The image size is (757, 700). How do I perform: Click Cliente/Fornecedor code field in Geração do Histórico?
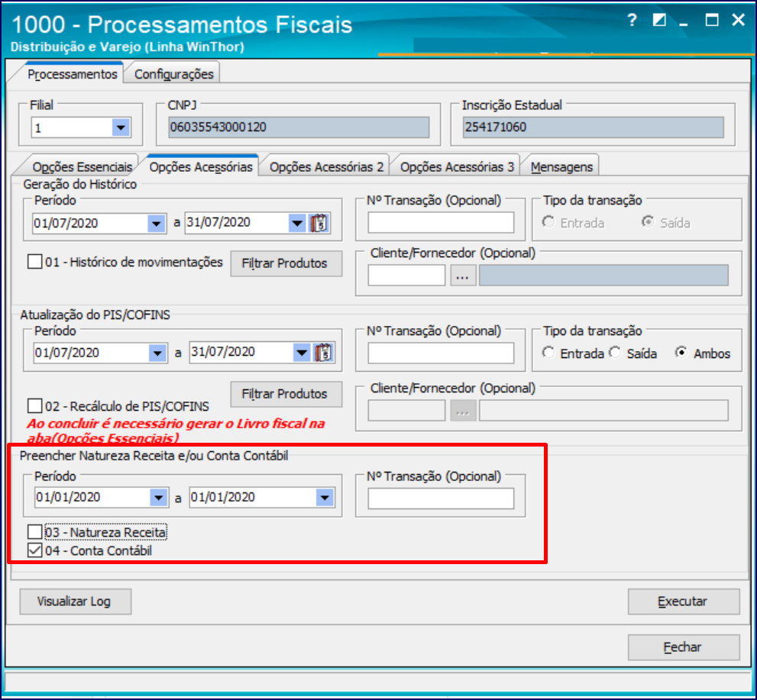point(406,276)
